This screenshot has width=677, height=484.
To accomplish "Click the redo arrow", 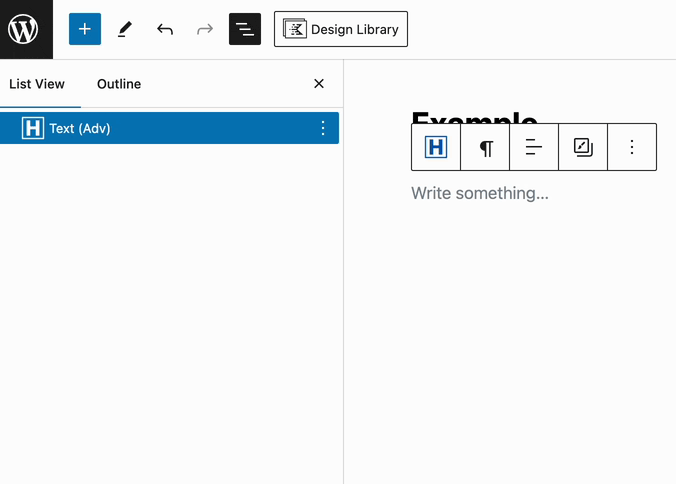I will [x=205, y=29].
